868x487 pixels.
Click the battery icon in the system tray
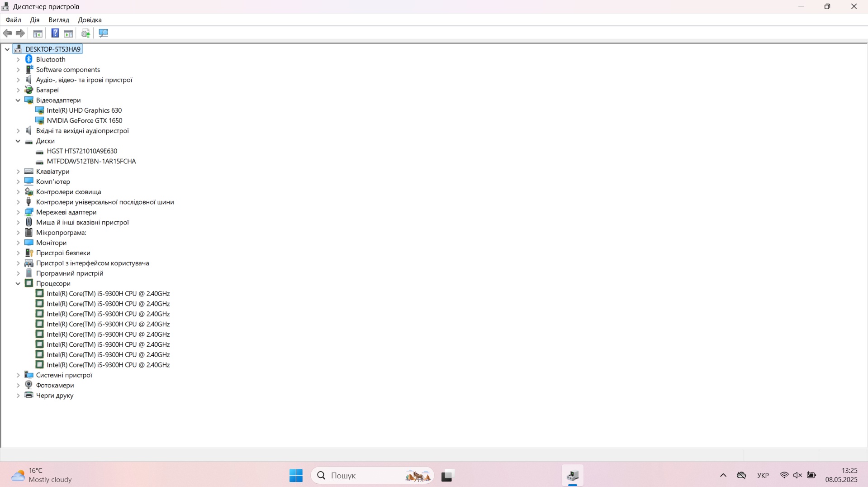(x=811, y=475)
